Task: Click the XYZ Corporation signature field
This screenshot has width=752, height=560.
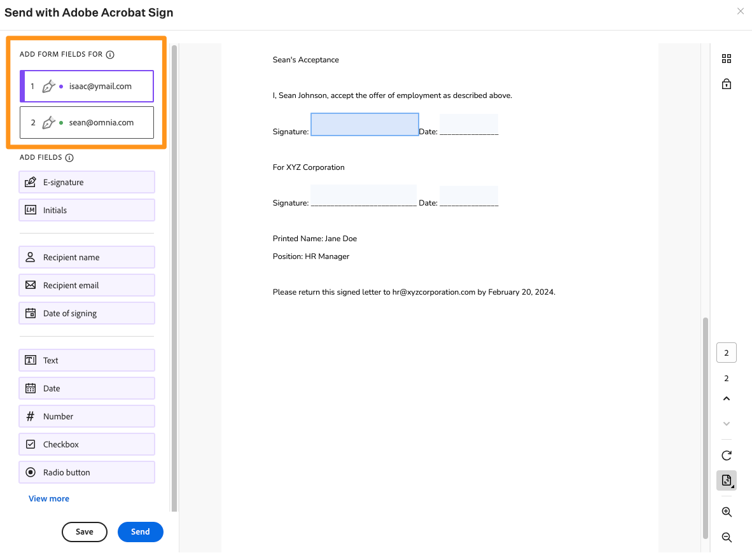Action: [363, 195]
